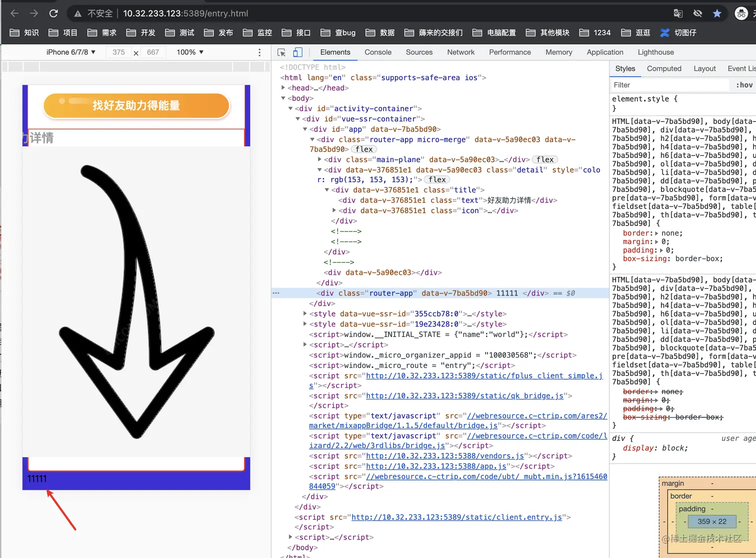Open the 知识 bookmark folder
The height and width of the screenshot is (558, 756).
tap(24, 32)
